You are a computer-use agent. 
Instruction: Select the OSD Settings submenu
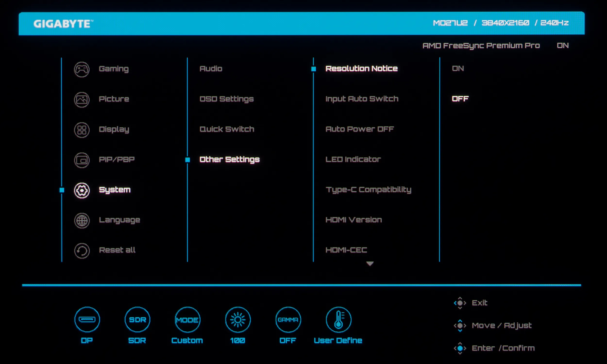point(227,99)
